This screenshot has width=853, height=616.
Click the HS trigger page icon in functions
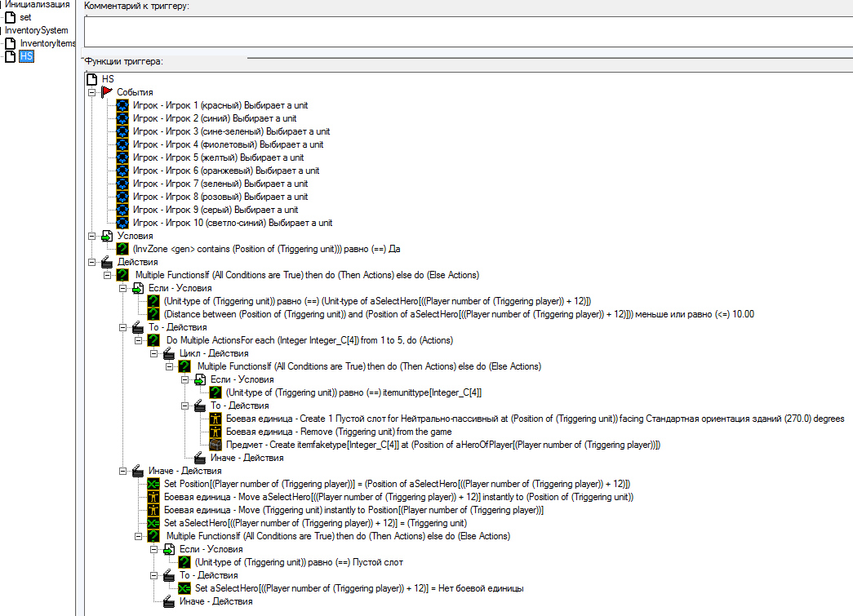pyautogui.click(x=92, y=79)
